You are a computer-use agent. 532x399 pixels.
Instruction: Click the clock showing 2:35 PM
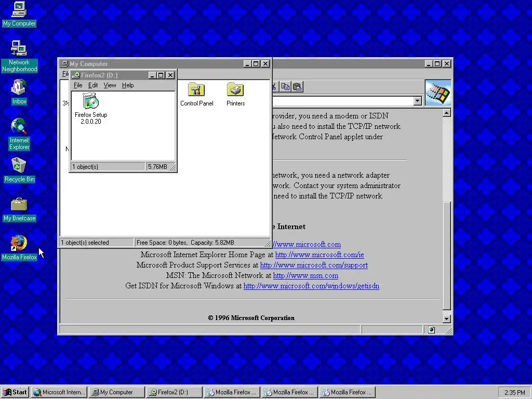point(514,393)
